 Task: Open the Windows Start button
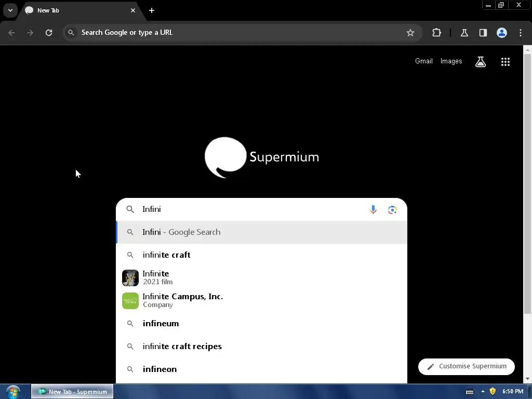click(x=13, y=392)
